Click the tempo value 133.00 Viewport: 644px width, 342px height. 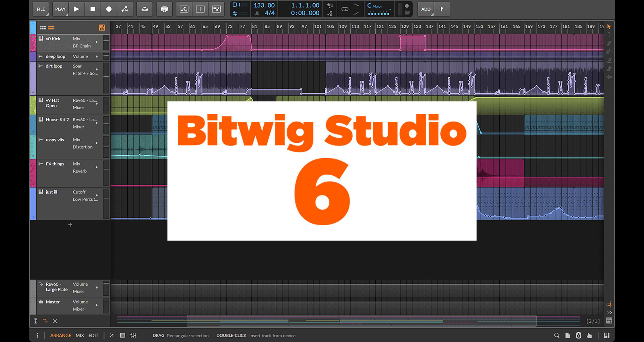point(264,5)
